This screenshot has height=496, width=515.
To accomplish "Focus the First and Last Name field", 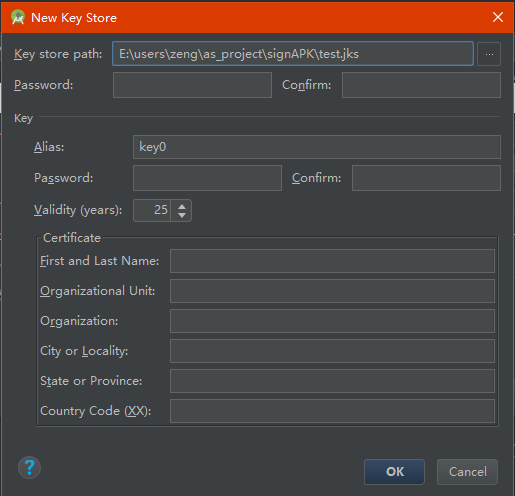I will 332,261.
